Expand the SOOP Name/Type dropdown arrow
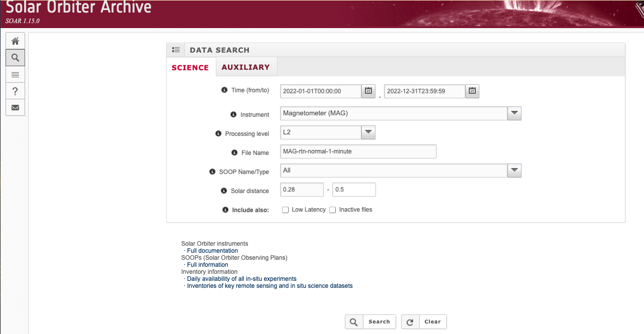644x334 pixels. [514, 171]
